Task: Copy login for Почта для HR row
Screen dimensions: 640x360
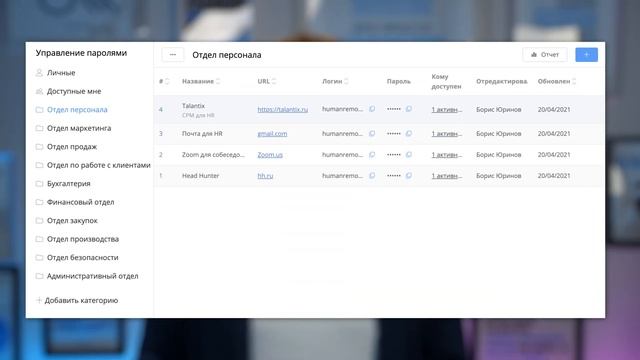Action: coord(372,133)
